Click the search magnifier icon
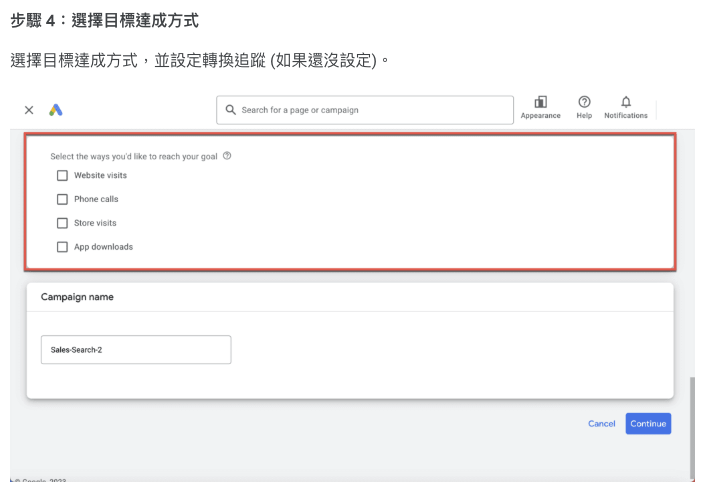The height and width of the screenshot is (495, 711). tap(230, 110)
